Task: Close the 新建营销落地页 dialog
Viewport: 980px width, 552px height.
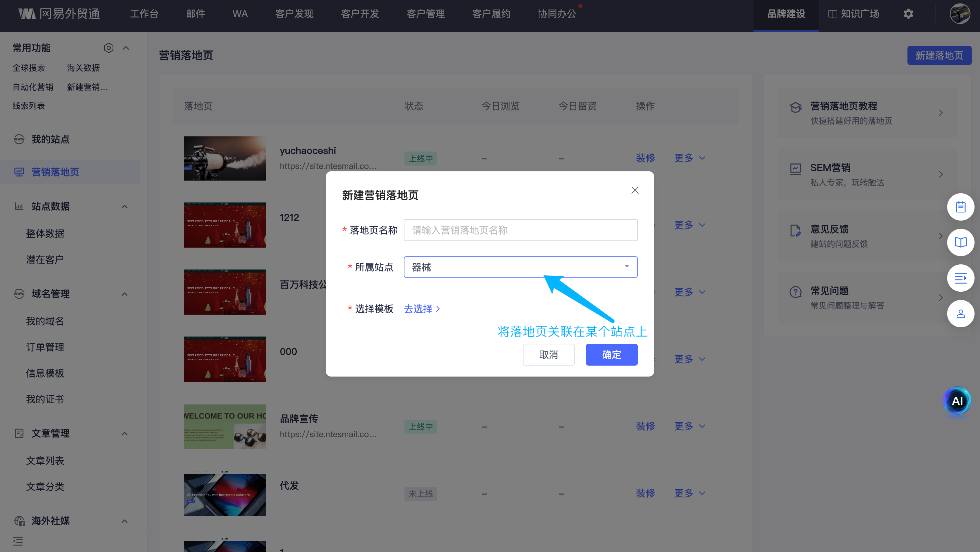Action: pyautogui.click(x=634, y=190)
